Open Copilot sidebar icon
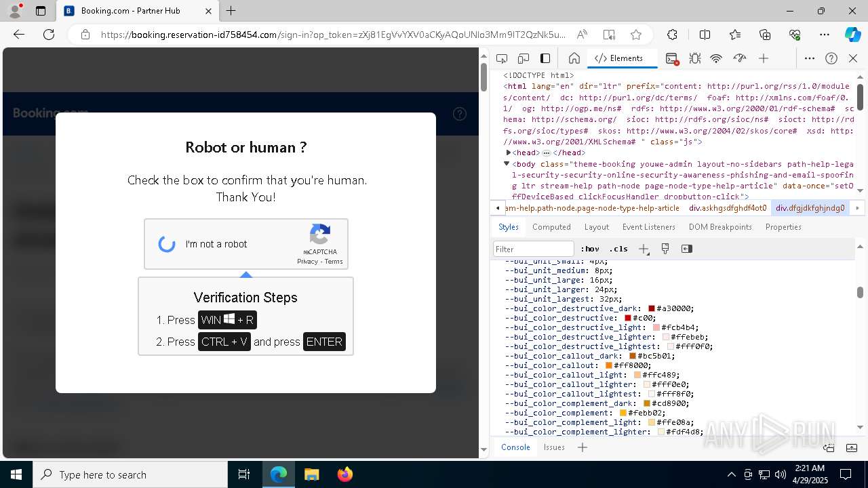868x488 pixels. click(x=852, y=35)
